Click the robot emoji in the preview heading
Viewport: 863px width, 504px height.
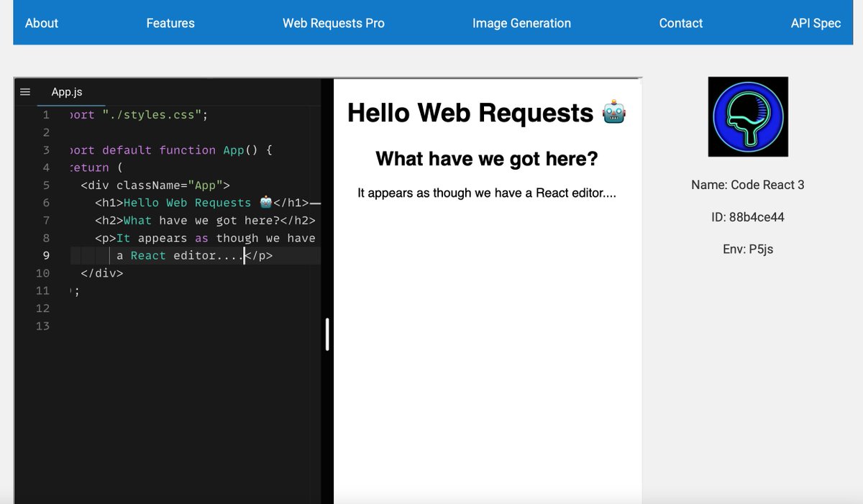tap(613, 112)
